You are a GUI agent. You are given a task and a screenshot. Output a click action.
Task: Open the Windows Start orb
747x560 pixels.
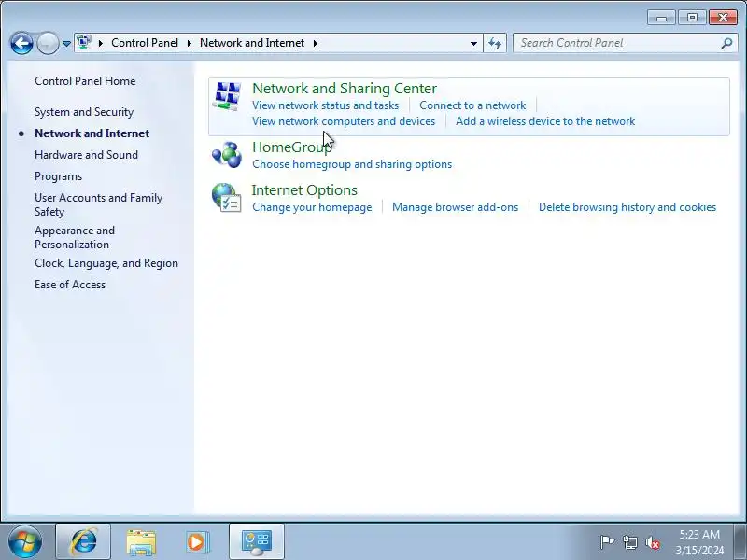pos(25,541)
